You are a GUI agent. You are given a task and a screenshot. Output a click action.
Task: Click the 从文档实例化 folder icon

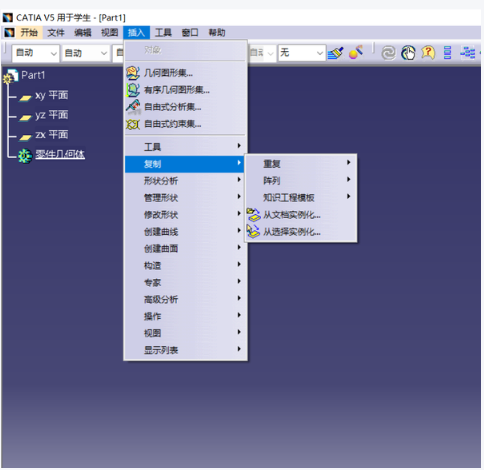pos(254,215)
